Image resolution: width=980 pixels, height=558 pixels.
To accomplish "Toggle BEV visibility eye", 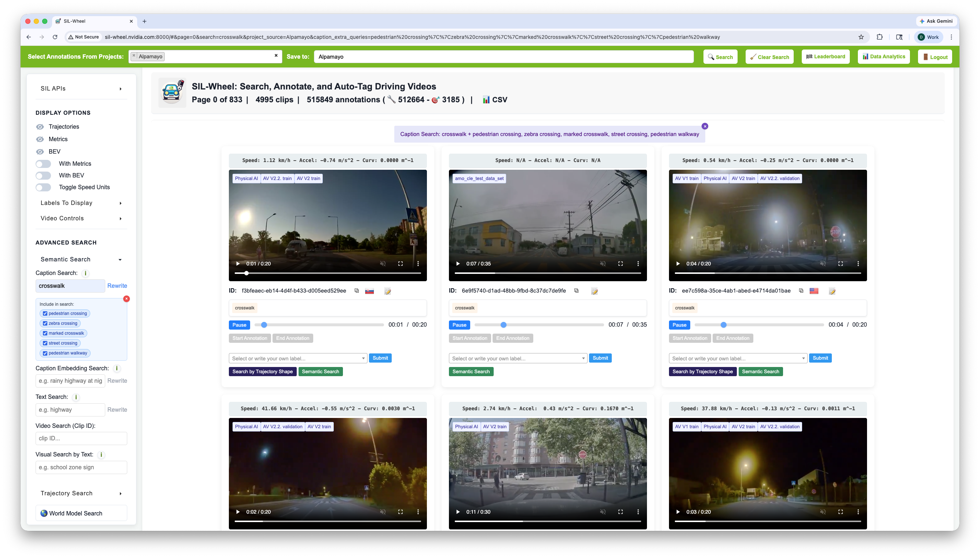I will tap(40, 152).
